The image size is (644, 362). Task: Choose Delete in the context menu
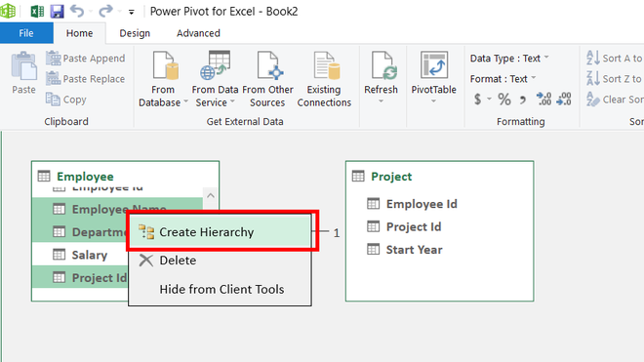tap(221, 261)
